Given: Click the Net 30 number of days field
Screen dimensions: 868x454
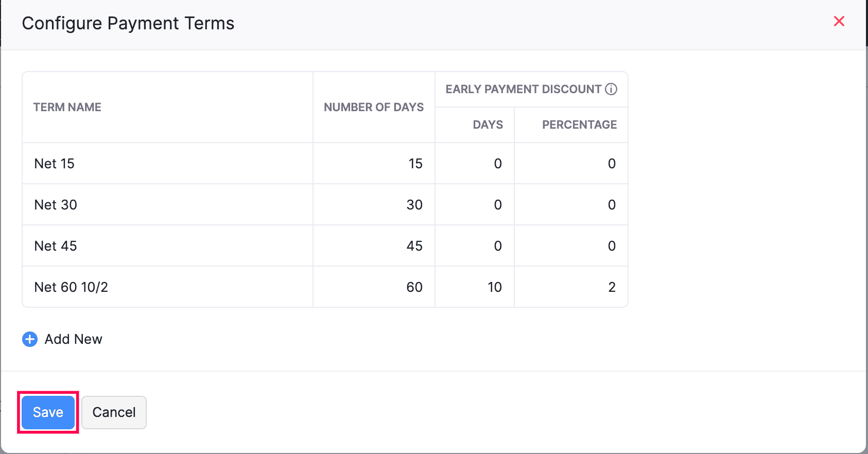Looking at the screenshot, I should pyautogui.click(x=374, y=205).
